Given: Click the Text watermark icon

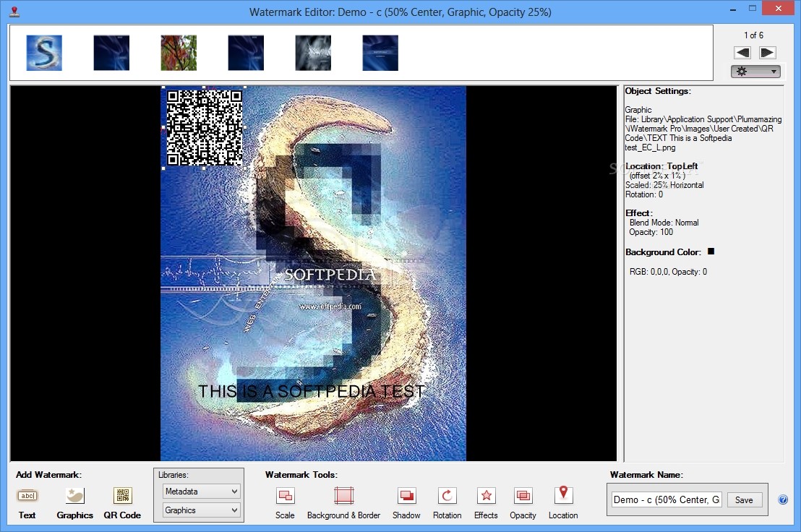Looking at the screenshot, I should (27, 496).
